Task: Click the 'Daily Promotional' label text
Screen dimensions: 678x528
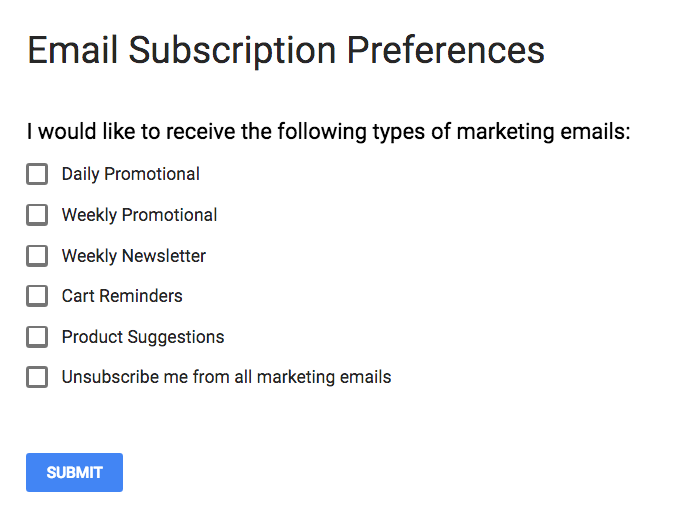Action: click(x=130, y=174)
